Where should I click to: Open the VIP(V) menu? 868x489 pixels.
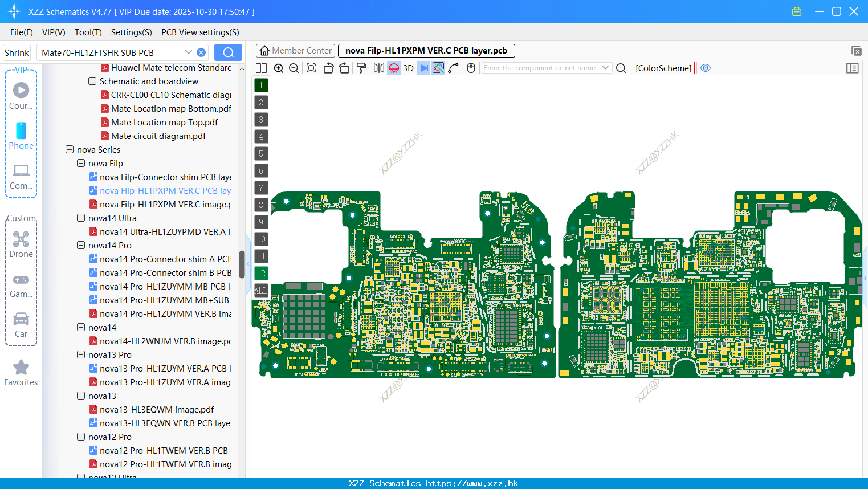[54, 32]
